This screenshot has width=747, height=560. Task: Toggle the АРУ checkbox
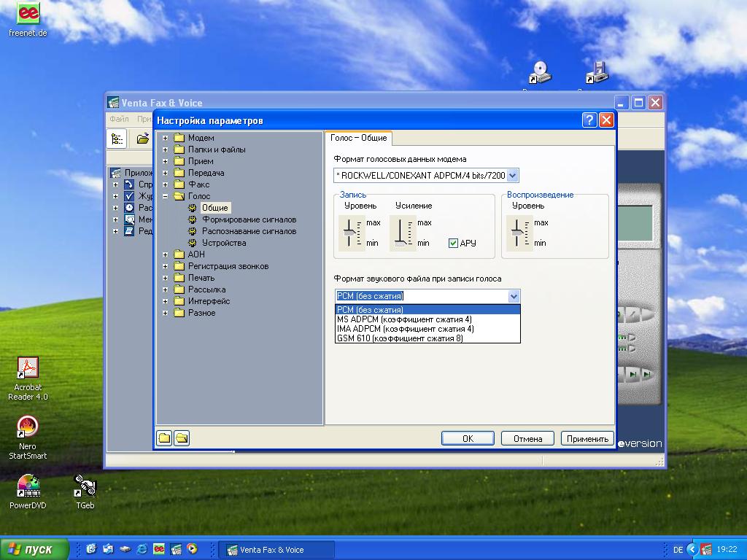click(x=453, y=244)
